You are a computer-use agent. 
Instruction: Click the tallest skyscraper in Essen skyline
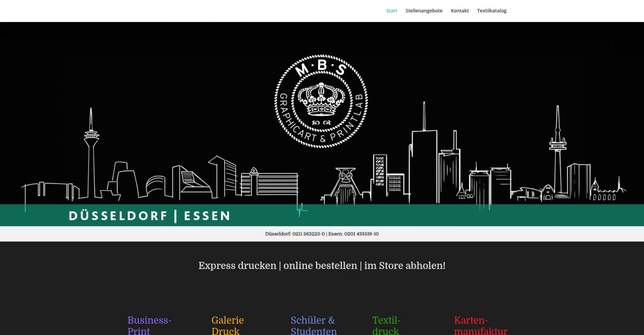point(423,161)
